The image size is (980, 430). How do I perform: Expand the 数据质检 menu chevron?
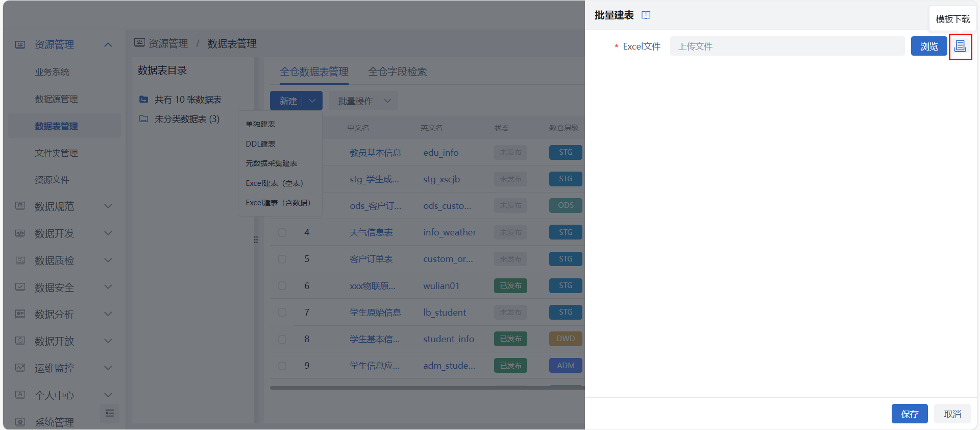pyautogui.click(x=108, y=260)
